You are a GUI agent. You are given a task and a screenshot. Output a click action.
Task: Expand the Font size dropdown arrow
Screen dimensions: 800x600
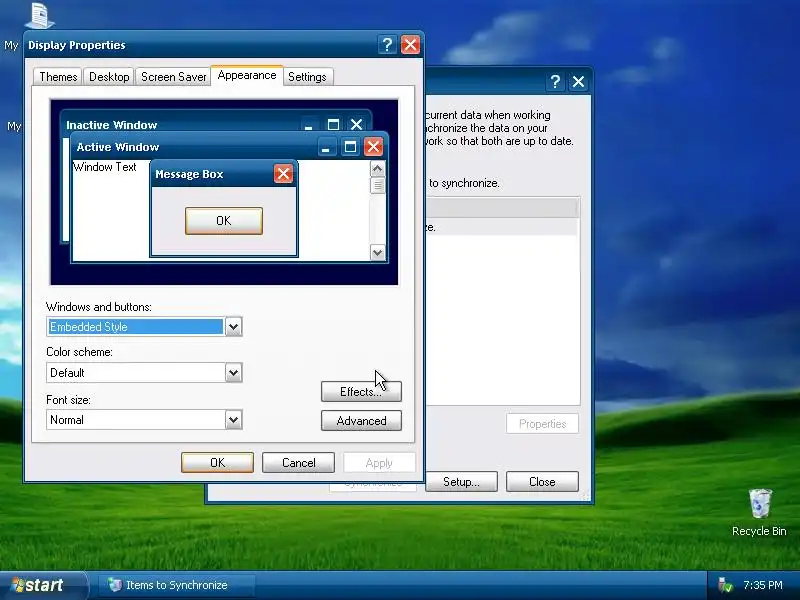coord(233,420)
